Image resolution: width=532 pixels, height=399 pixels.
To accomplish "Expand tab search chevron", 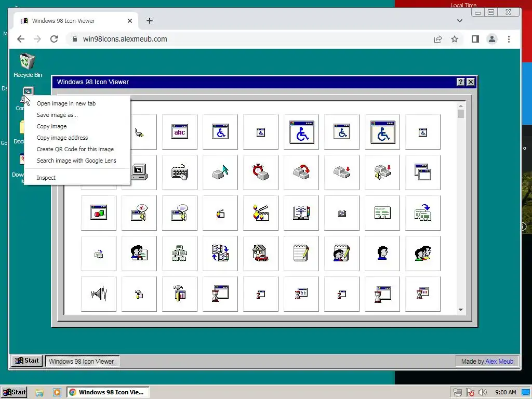I will (460, 21).
